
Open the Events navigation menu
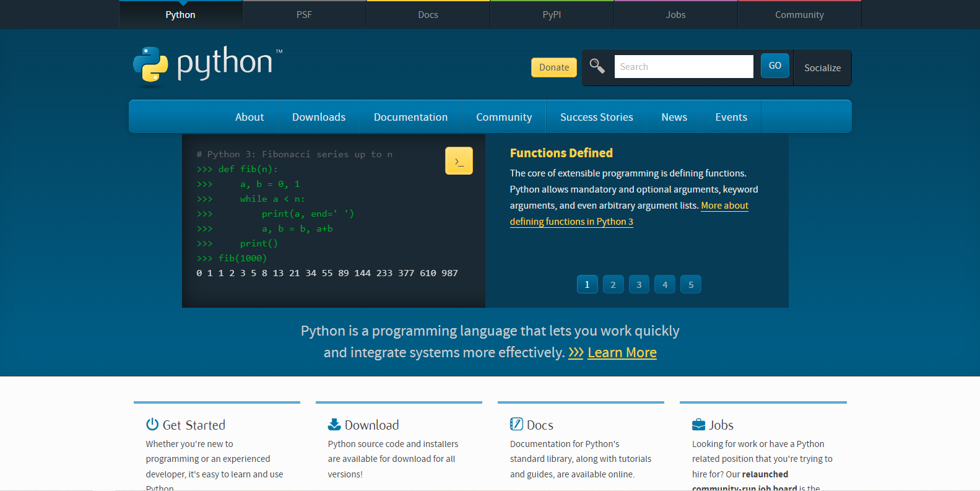click(x=731, y=117)
